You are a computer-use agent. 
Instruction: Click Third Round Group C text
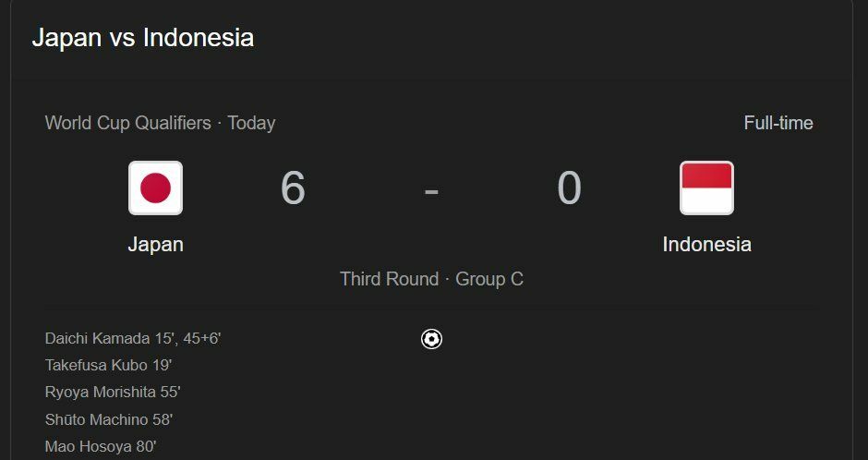[x=431, y=279]
